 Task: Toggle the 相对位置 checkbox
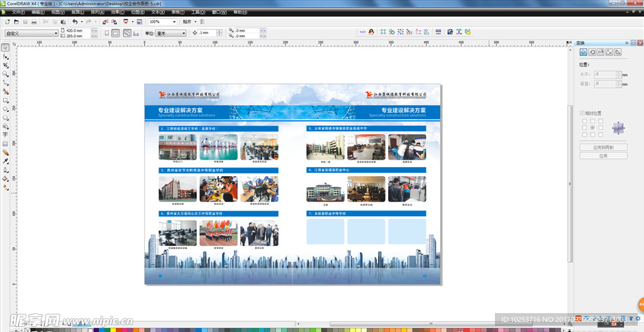(x=582, y=113)
